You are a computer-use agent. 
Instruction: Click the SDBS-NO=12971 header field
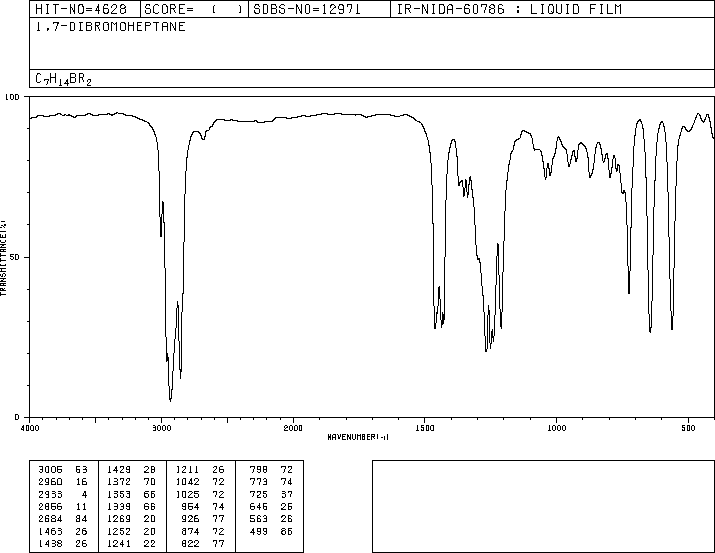point(319,9)
